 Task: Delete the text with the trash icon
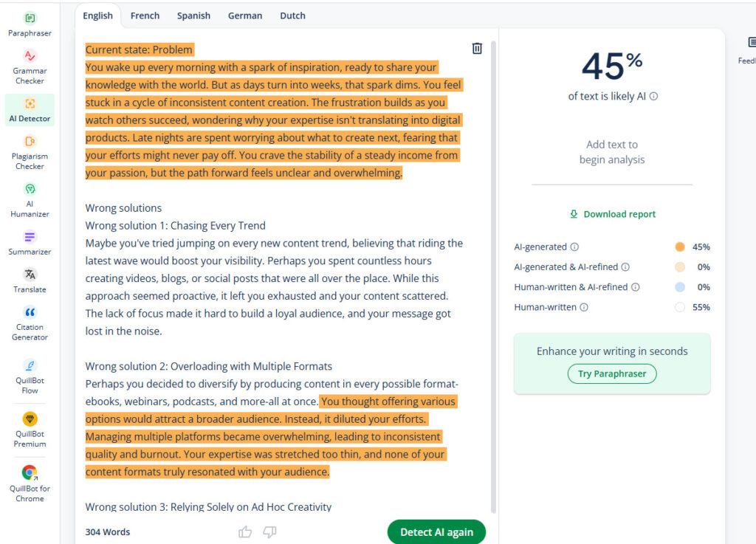[477, 48]
